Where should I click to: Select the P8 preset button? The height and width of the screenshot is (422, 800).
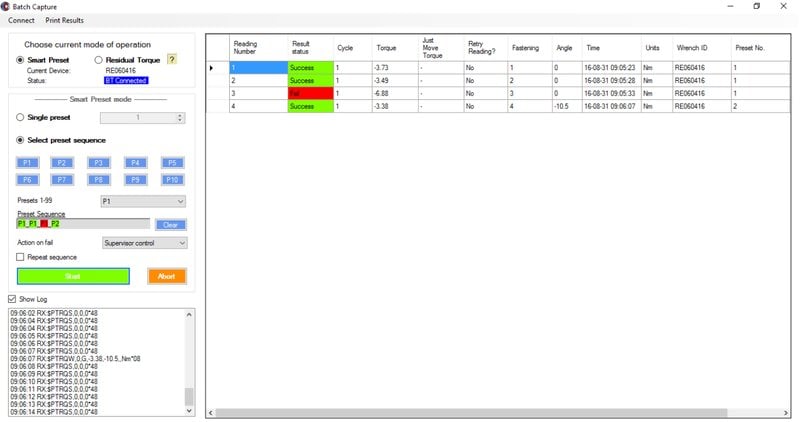[100, 179]
